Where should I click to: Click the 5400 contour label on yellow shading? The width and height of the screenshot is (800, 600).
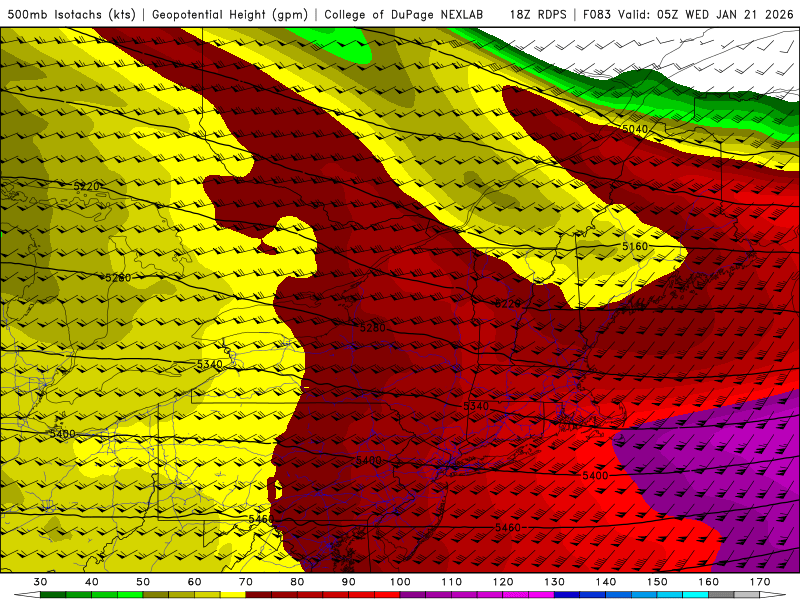click(x=62, y=434)
